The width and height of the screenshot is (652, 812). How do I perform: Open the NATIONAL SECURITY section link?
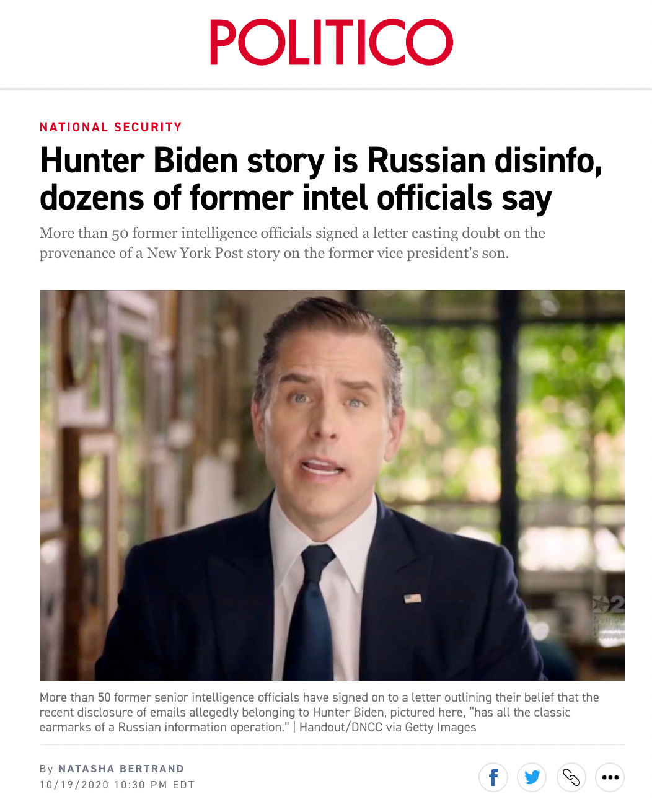(x=111, y=127)
